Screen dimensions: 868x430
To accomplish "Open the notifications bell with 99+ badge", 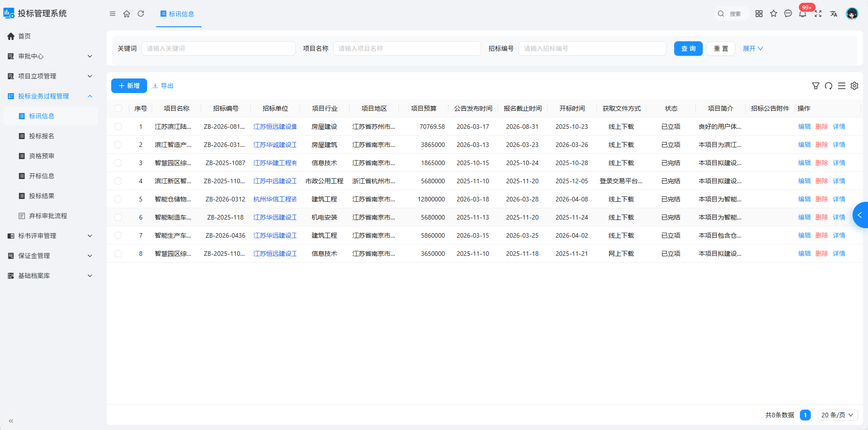I will coord(803,14).
